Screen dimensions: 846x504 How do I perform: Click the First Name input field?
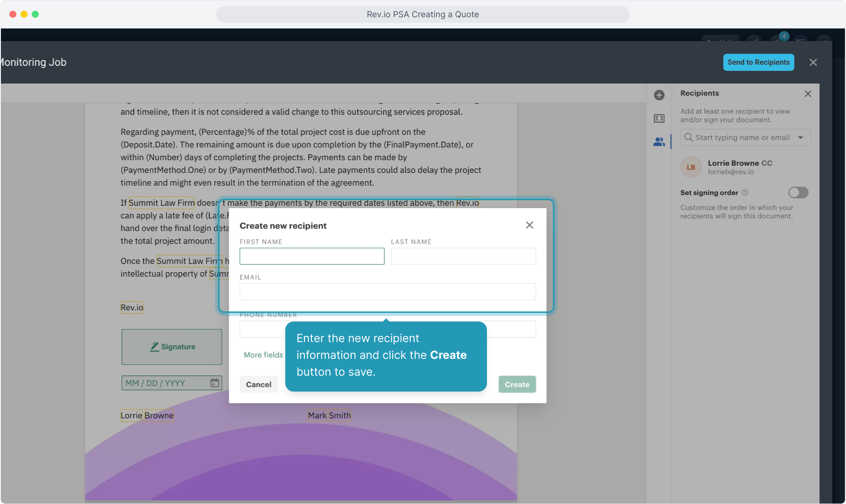[312, 256]
